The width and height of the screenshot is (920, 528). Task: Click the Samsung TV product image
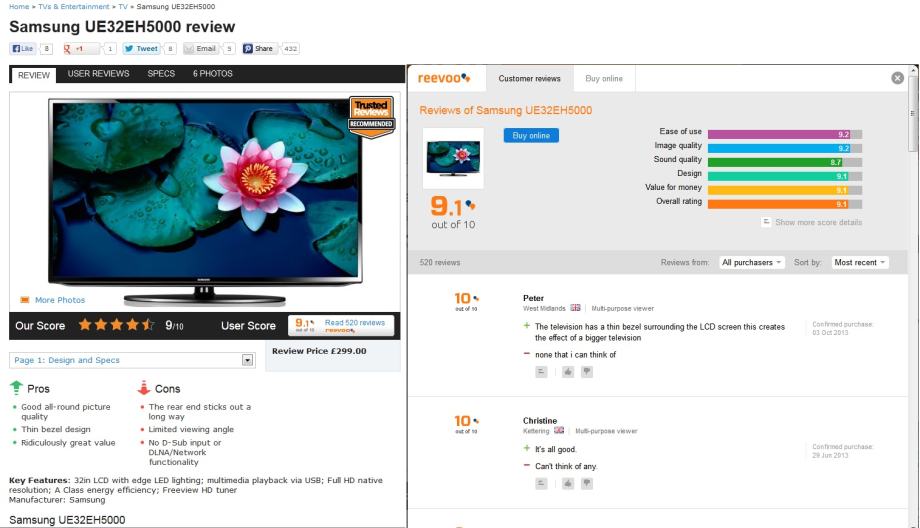pyautogui.click(x=205, y=202)
